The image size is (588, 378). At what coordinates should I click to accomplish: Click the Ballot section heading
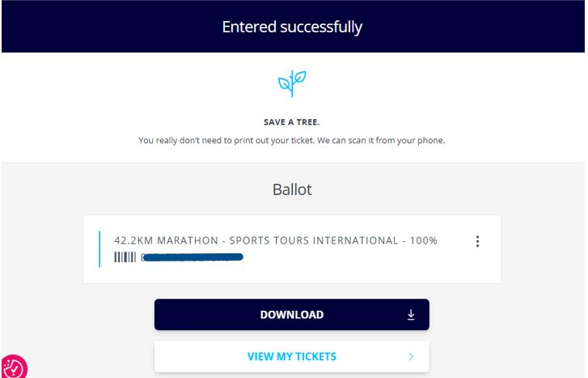(292, 190)
